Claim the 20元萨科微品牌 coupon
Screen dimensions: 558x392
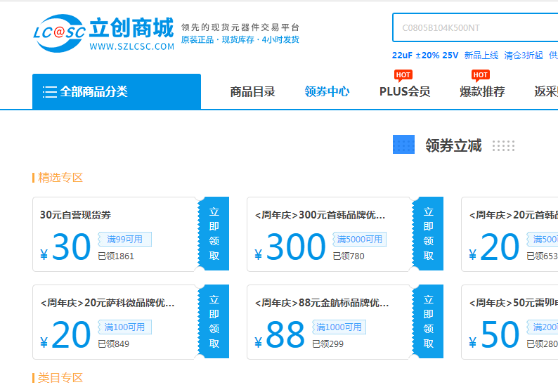(214, 322)
